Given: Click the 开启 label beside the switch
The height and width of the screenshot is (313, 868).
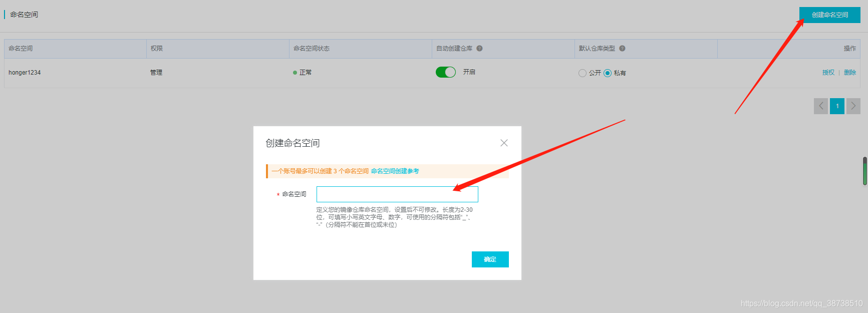Looking at the screenshot, I should (x=469, y=72).
